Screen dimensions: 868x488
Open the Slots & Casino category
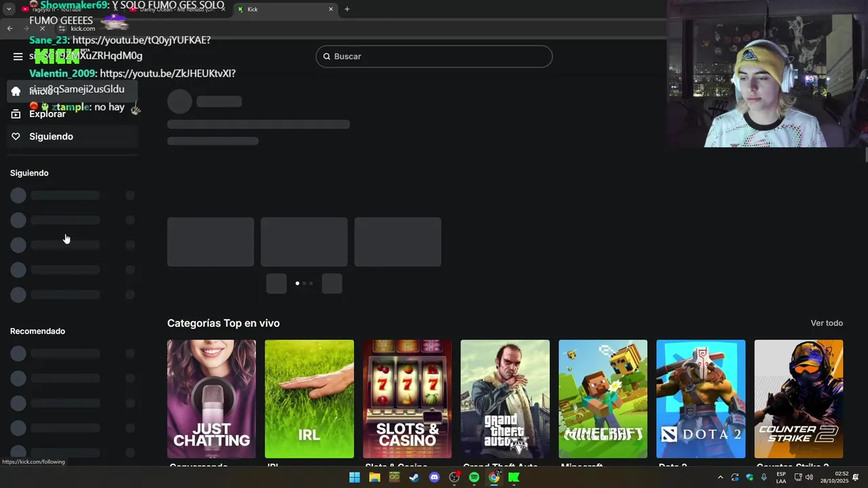point(407,399)
